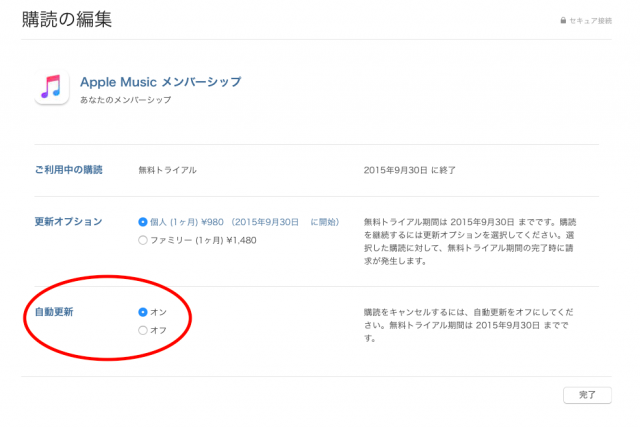The image size is (640, 427).
Task: Click the 2015年9月30日 に終了 end date
Action: tap(410, 170)
